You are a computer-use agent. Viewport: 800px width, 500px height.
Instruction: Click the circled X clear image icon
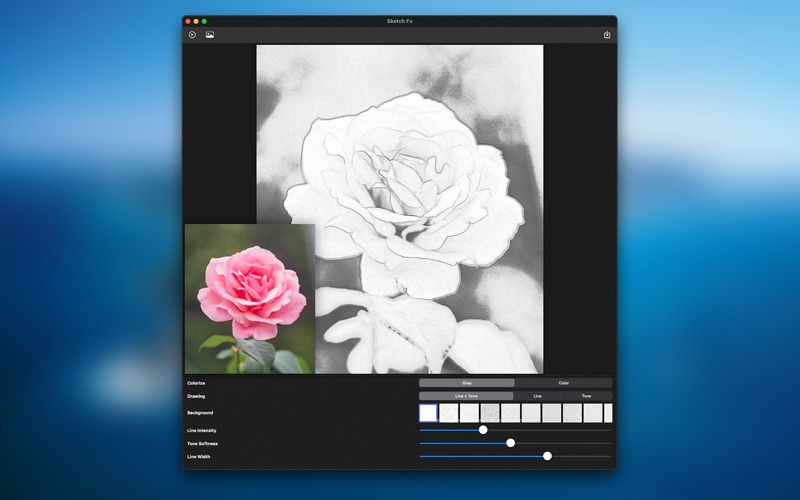(192, 35)
